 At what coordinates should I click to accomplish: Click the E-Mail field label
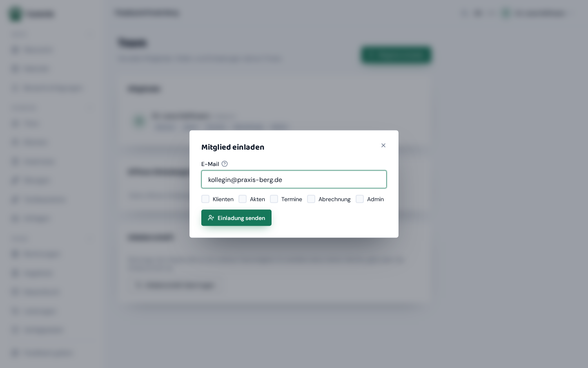click(x=210, y=164)
